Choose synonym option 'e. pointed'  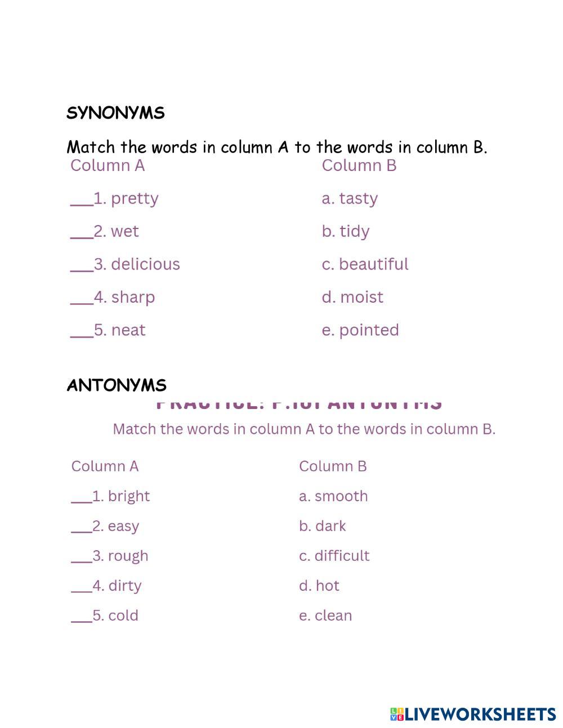(x=360, y=330)
